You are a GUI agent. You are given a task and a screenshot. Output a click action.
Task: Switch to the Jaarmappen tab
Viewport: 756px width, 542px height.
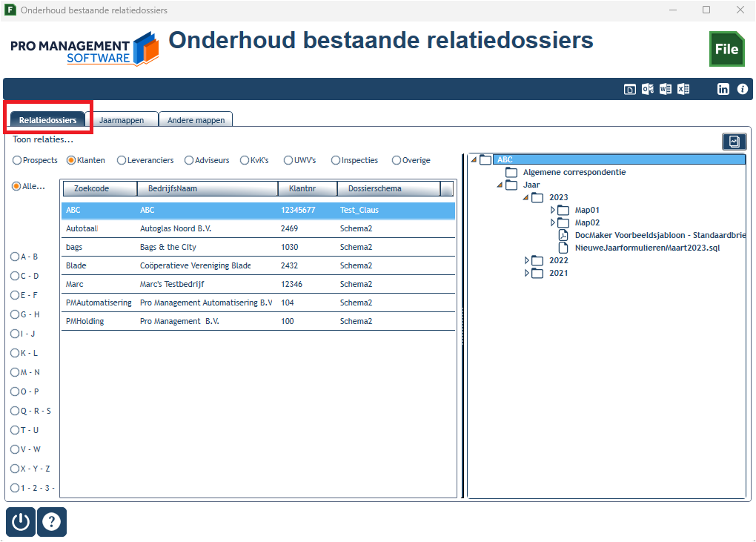122,120
